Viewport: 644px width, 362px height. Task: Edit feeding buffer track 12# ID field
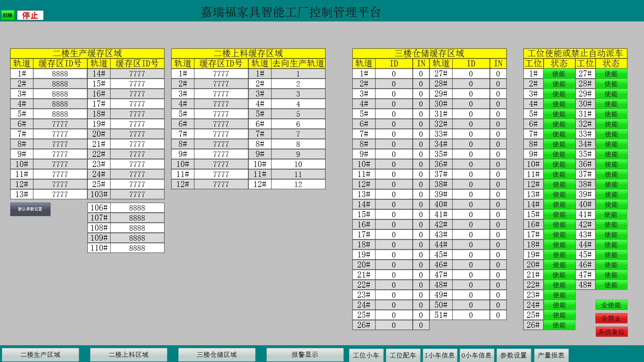coord(221,184)
